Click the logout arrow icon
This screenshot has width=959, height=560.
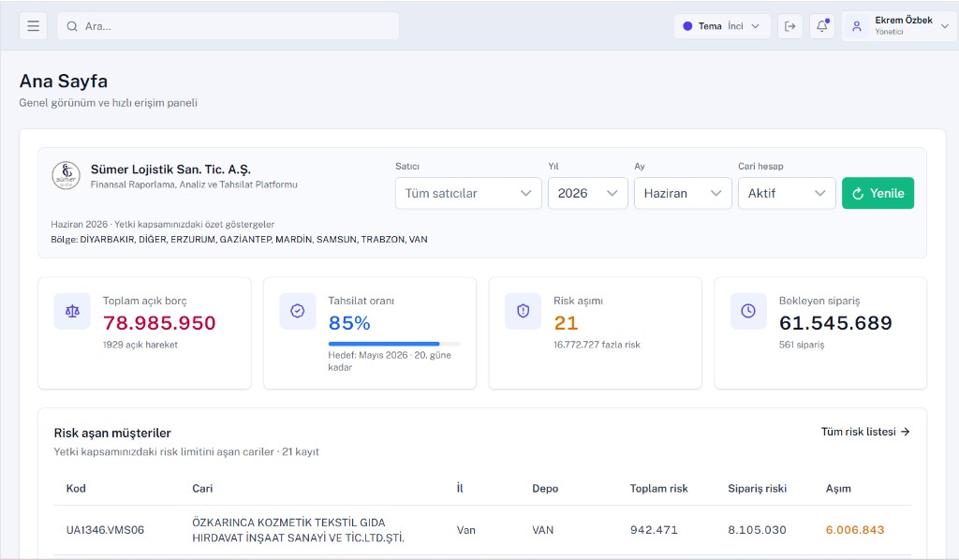[790, 26]
